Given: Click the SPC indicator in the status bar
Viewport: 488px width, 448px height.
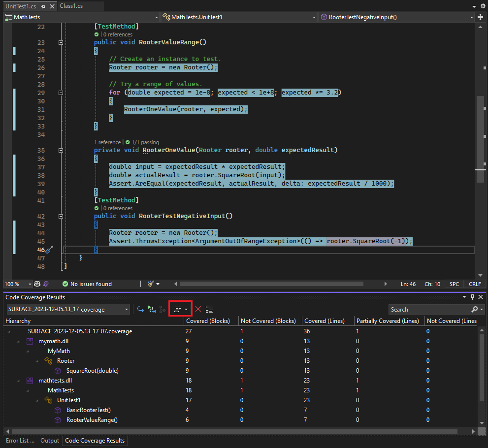Looking at the screenshot, I should 454,284.
